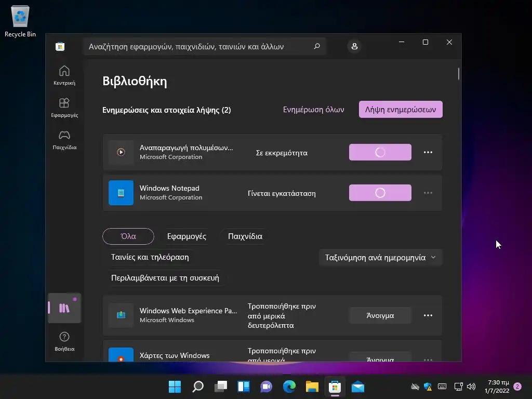Open the user account profile icon
Image resolution: width=532 pixels, height=399 pixels.
pyautogui.click(x=354, y=46)
